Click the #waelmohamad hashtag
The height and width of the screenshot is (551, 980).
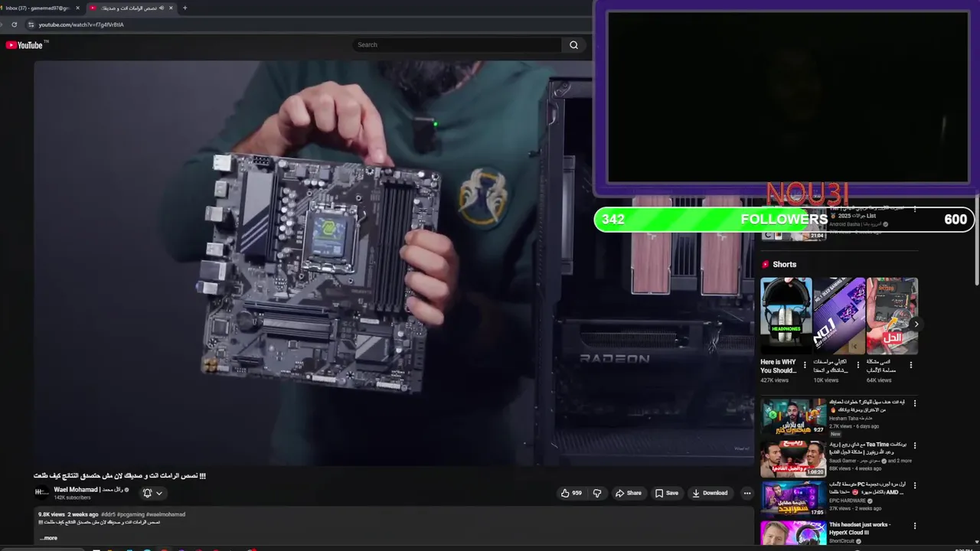click(x=165, y=514)
